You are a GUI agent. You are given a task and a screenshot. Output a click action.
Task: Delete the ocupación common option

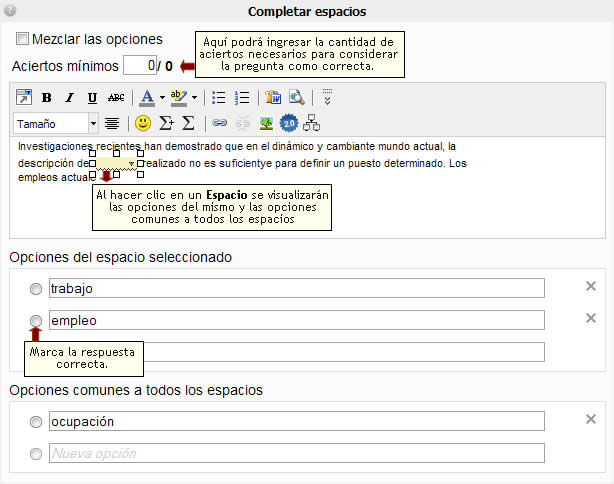[591, 419]
